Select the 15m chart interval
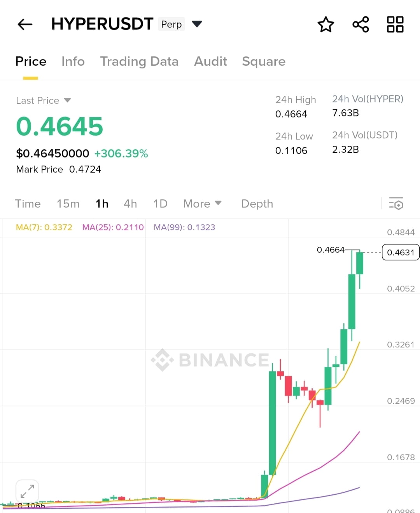420x513 pixels. 68,204
